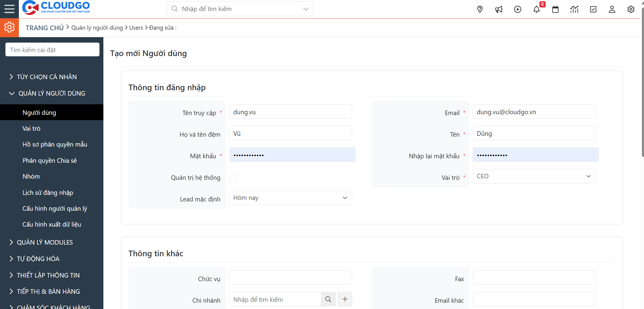
Task: Click the location pin icon
Action: coord(480,9)
